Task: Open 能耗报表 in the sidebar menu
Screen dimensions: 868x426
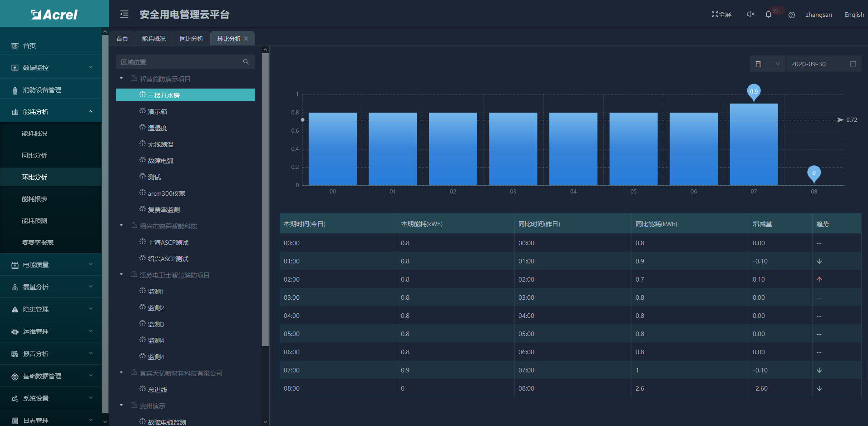Action: click(35, 199)
